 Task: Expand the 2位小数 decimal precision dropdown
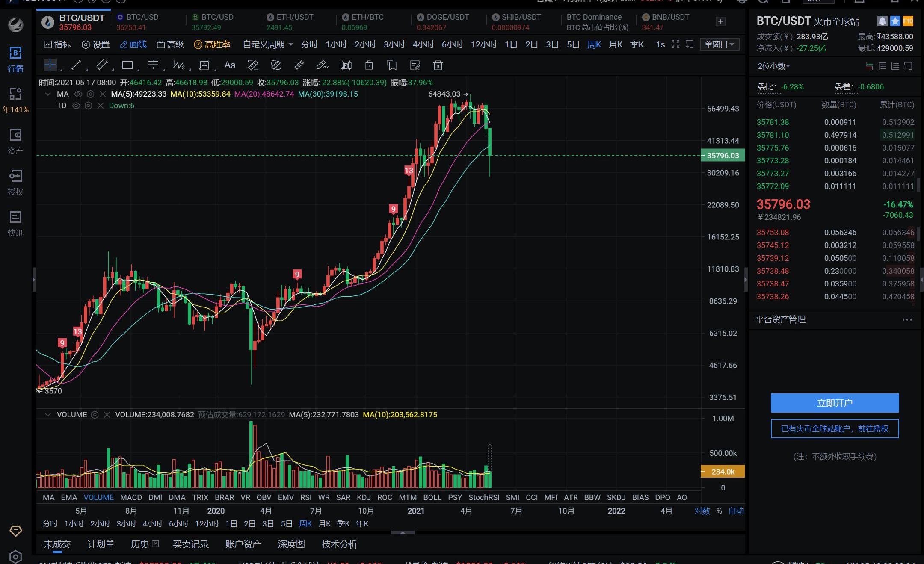coord(774,66)
